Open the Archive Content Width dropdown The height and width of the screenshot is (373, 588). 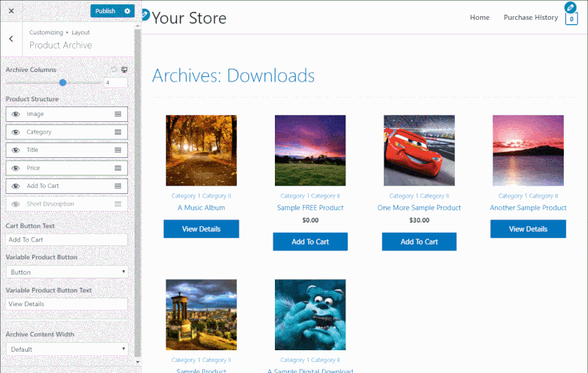click(x=67, y=350)
